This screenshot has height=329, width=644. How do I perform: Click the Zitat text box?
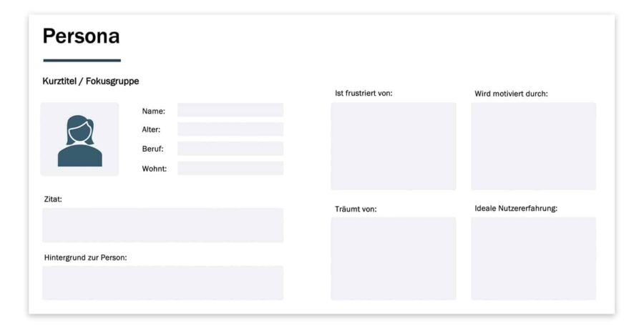click(162, 225)
